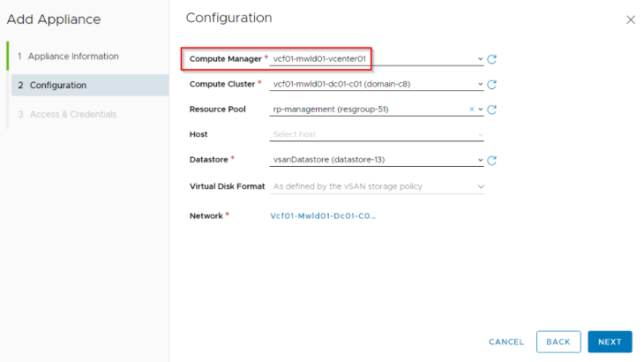This screenshot has width=644, height=362.
Task: Click the Back button
Action: tap(558, 342)
